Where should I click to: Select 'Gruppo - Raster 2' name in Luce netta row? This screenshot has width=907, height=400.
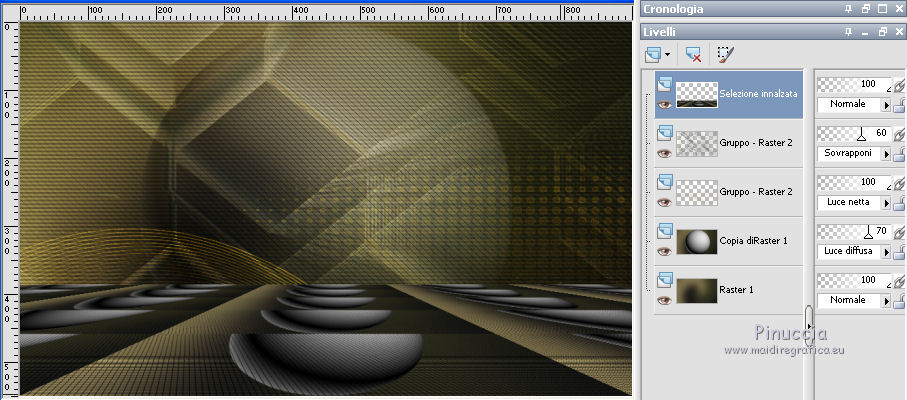pos(756,192)
